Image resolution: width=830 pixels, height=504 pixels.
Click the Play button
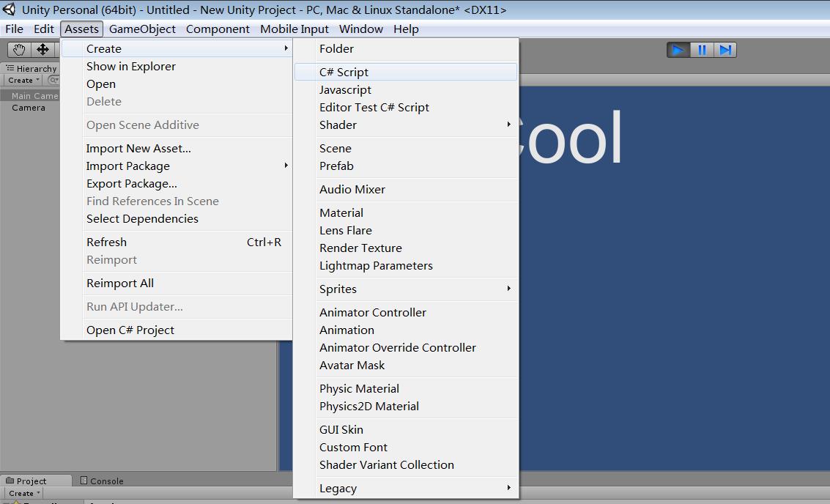678,50
